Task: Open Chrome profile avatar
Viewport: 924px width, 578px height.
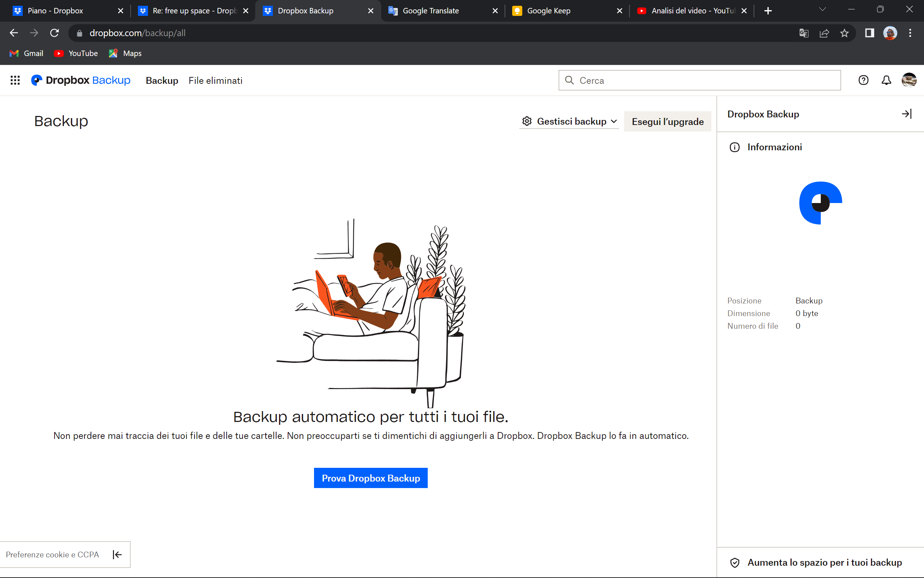Action: tap(890, 33)
